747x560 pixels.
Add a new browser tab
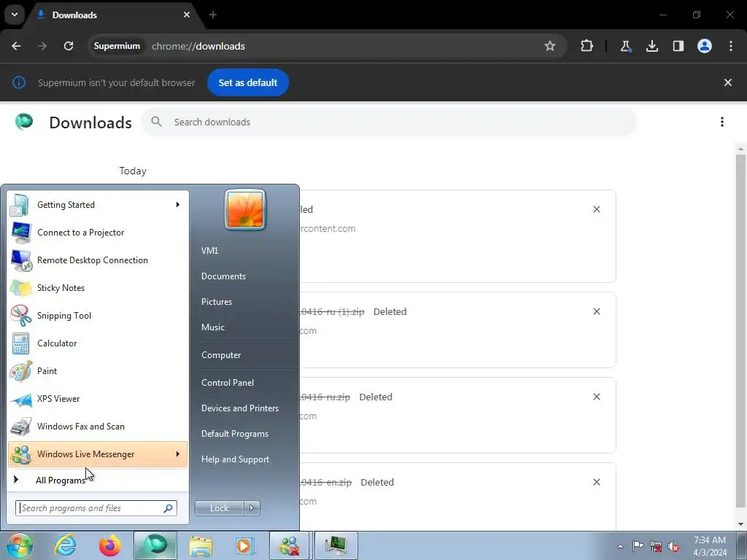(x=212, y=15)
